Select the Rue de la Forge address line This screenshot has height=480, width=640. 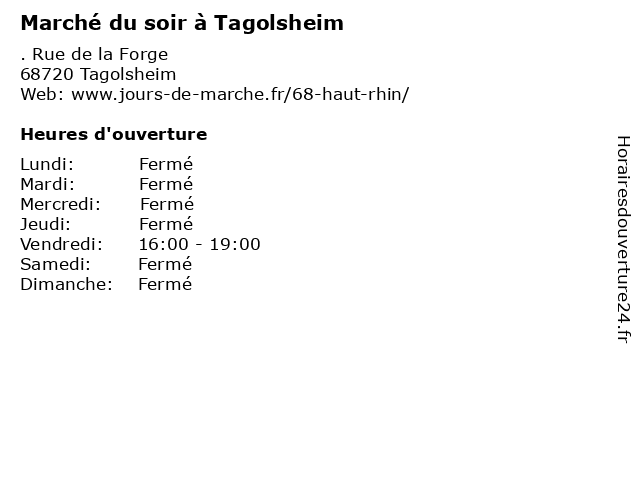(94, 54)
